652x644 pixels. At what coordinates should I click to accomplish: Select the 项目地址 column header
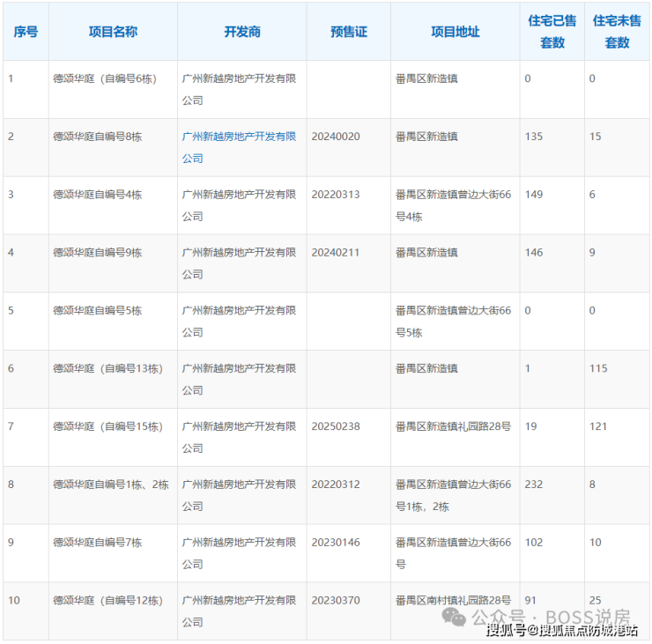(456, 32)
